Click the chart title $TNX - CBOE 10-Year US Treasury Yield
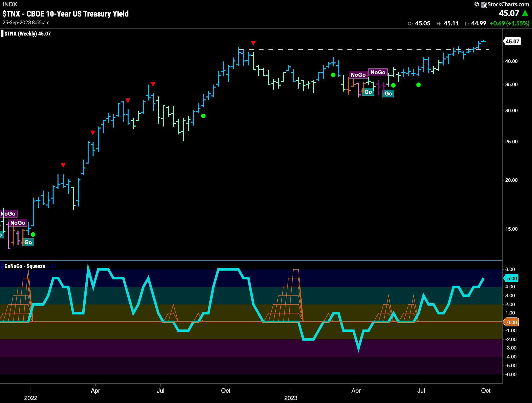 click(x=66, y=14)
